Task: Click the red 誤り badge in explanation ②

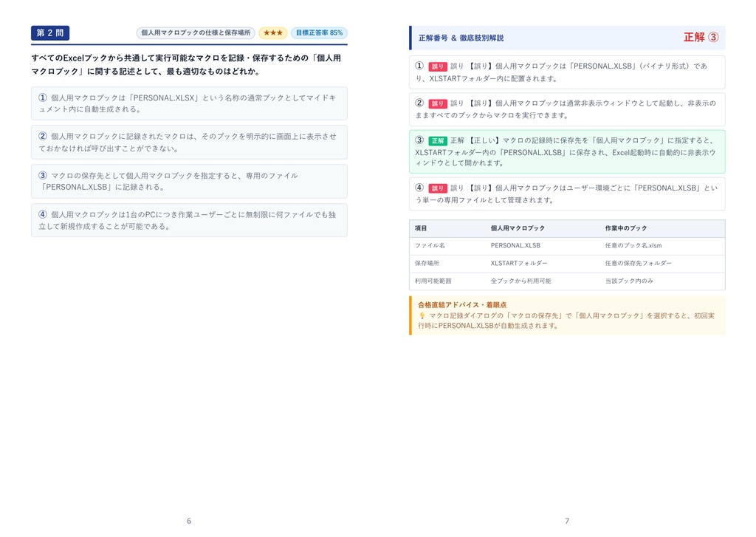Action: [437, 103]
